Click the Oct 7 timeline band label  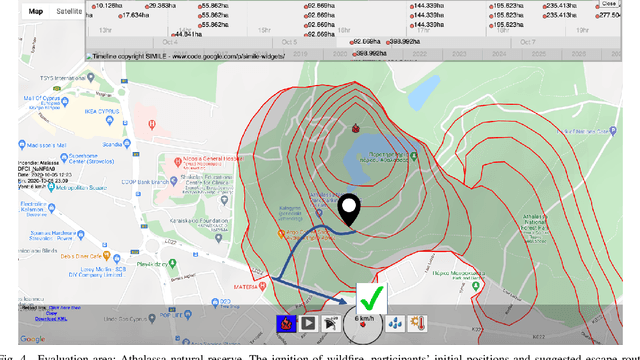(528, 42)
